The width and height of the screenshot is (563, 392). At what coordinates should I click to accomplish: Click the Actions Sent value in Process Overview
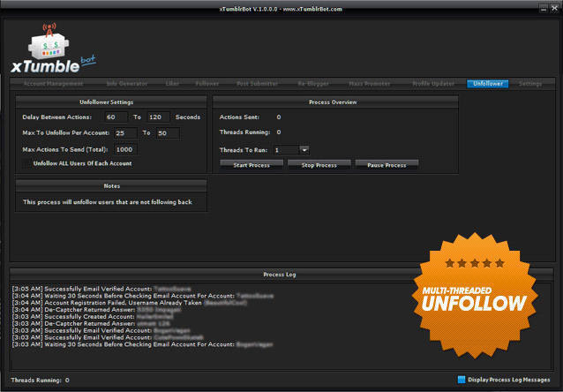(x=279, y=117)
